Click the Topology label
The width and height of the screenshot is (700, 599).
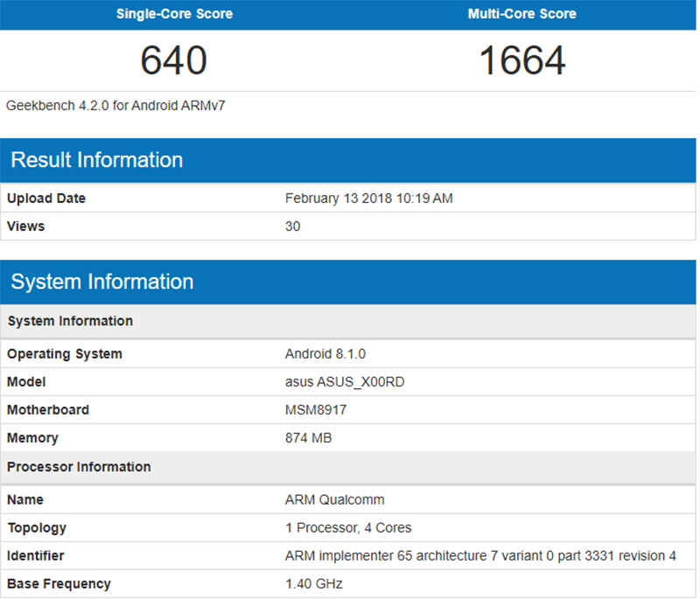tap(37, 527)
